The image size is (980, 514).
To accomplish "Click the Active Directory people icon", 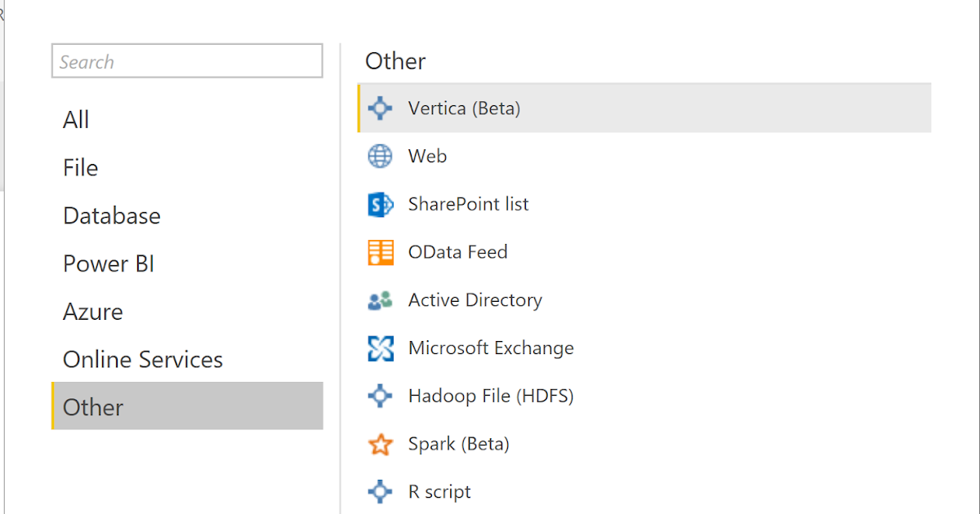I will (380, 299).
